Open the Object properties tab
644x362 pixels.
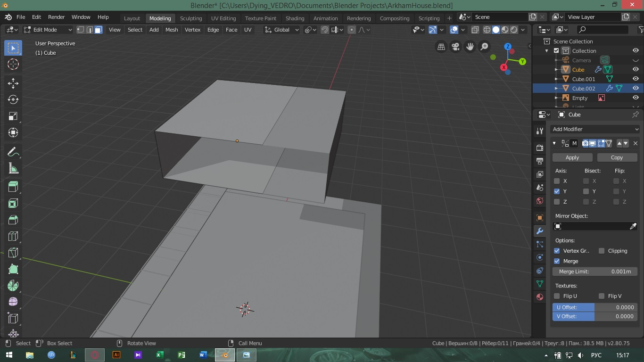(540, 218)
